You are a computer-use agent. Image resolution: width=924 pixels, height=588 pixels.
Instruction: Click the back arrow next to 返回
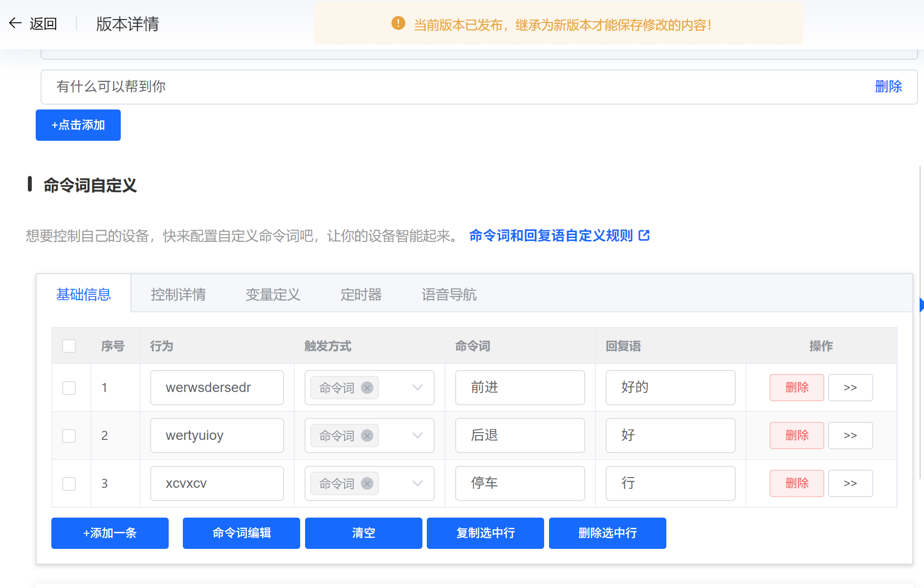[16, 23]
